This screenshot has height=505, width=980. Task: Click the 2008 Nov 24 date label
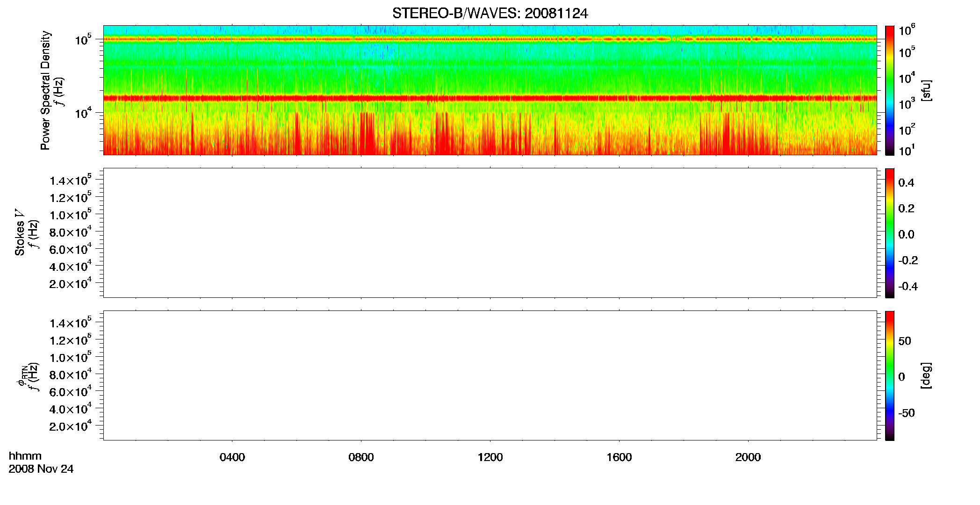click(41, 469)
